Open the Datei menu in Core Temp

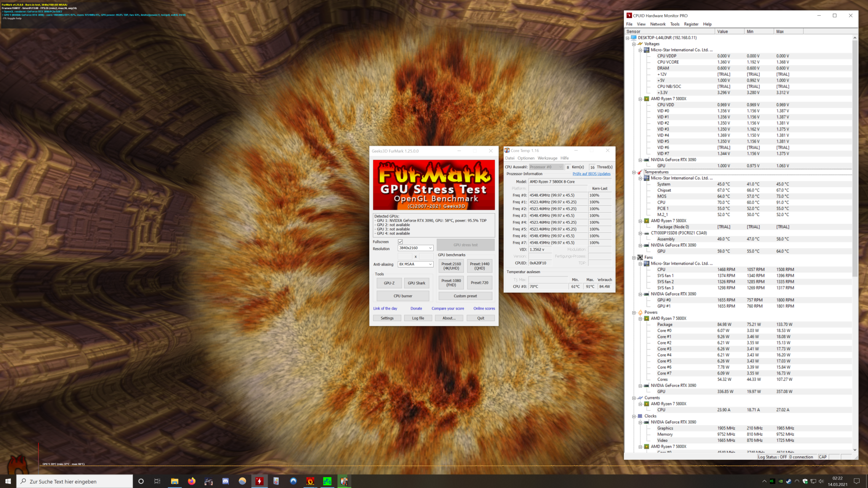pos(509,158)
